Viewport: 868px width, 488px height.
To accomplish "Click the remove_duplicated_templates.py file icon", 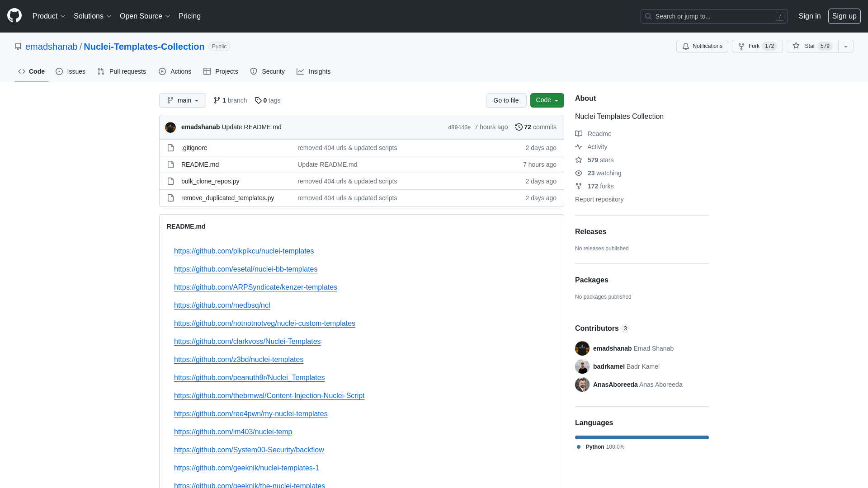I will (x=170, y=198).
